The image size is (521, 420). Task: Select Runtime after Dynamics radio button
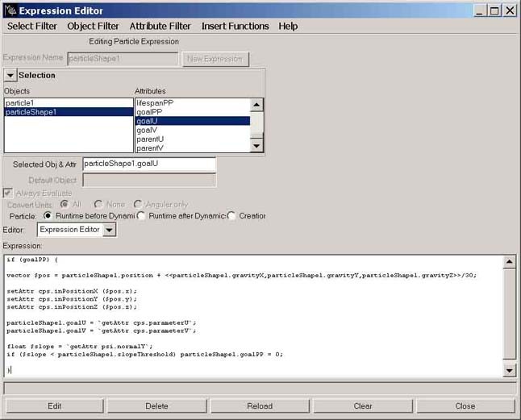pyautogui.click(x=141, y=216)
